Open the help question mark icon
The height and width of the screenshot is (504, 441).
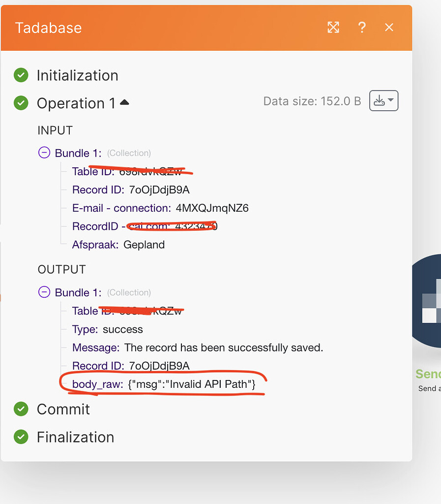click(x=362, y=28)
